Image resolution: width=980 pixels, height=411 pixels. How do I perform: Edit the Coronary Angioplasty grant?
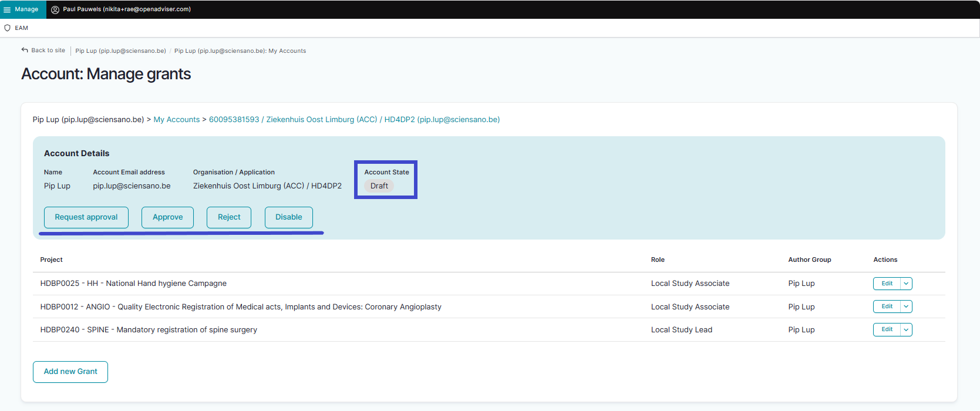click(x=887, y=306)
